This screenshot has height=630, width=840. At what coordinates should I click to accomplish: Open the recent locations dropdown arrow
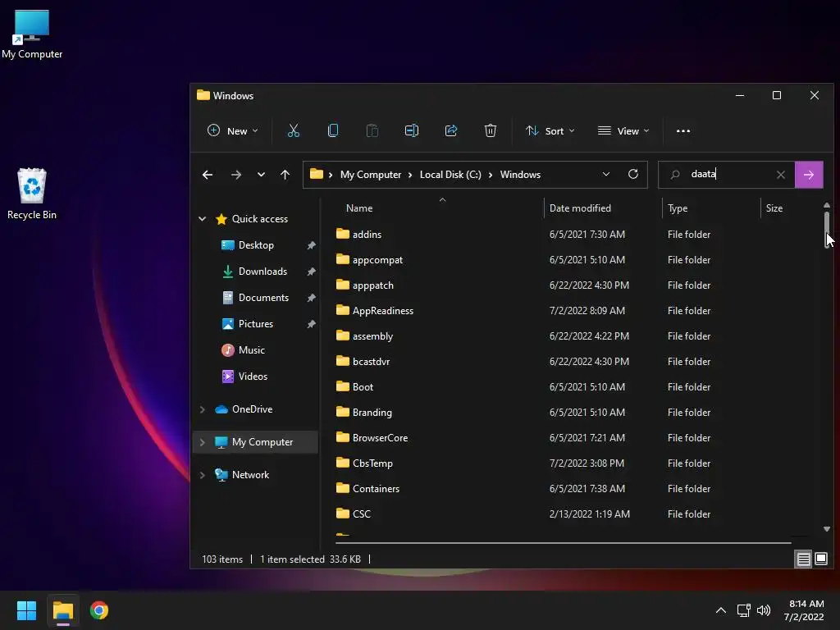261,175
